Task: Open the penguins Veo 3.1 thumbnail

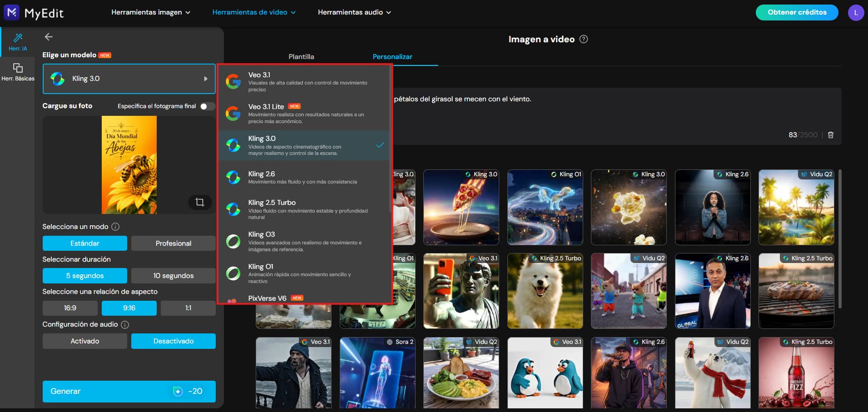Action: coord(545,373)
